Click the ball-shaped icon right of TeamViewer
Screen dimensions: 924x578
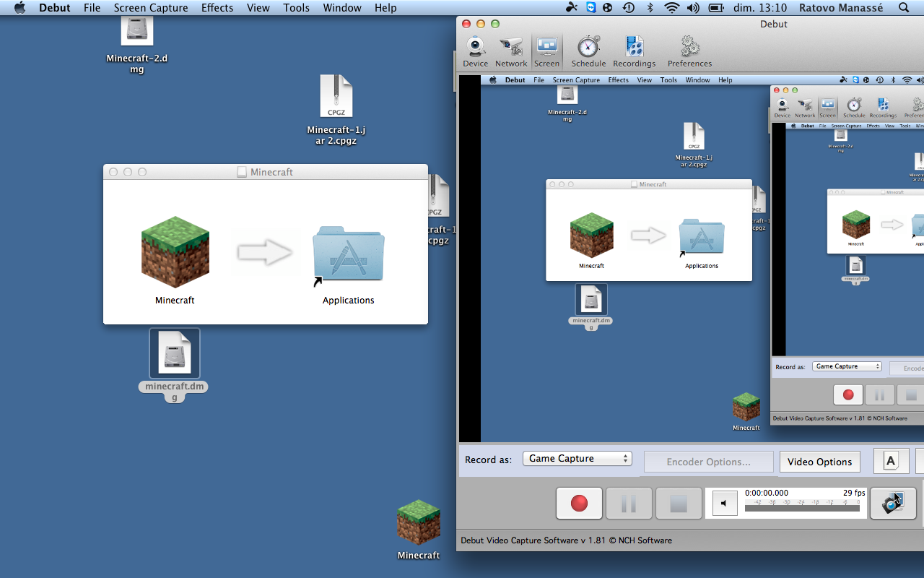pos(609,8)
